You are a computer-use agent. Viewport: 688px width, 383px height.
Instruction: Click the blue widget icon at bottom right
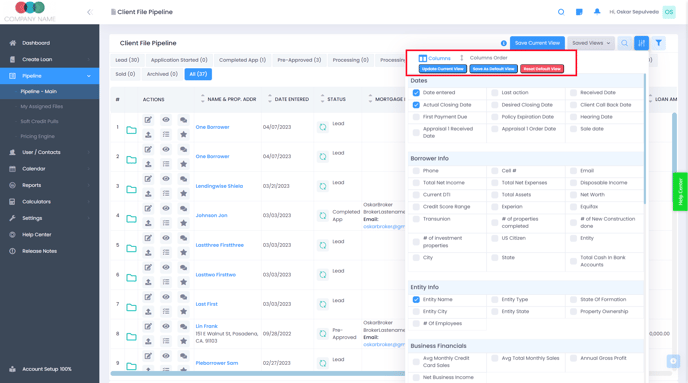673,361
